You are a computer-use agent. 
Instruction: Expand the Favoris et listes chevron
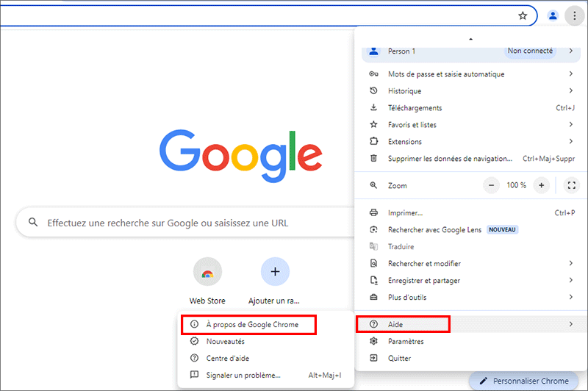571,124
